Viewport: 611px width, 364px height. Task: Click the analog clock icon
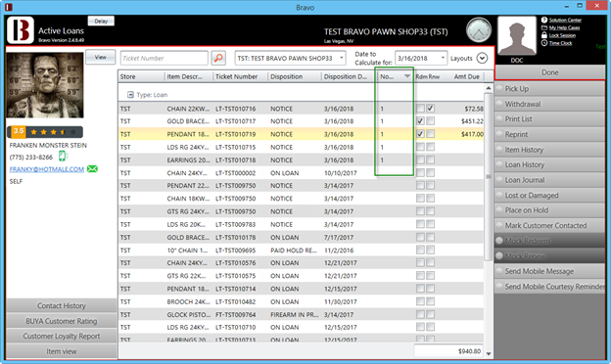coord(479,30)
